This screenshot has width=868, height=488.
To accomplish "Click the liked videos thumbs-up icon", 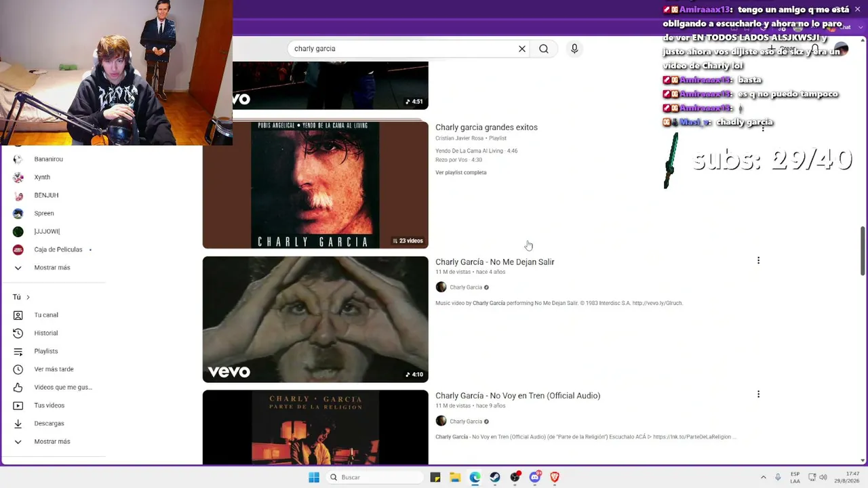I will 18,388.
